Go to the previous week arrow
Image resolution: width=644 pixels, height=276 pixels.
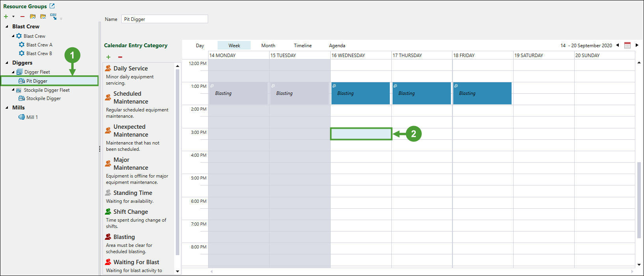point(618,45)
